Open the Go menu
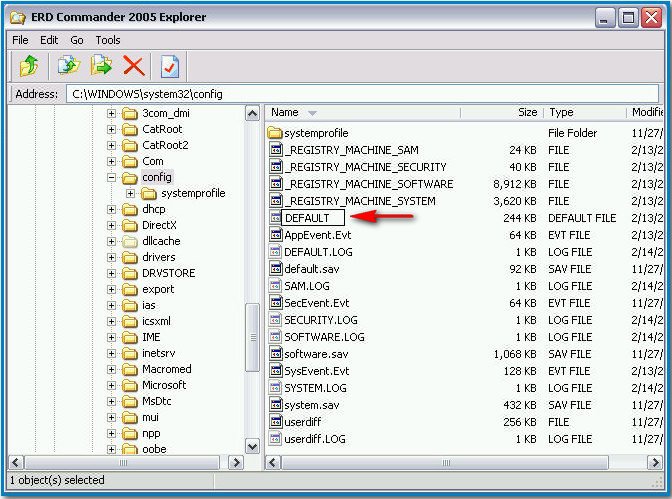Viewport: 672px width, 499px height. point(77,40)
